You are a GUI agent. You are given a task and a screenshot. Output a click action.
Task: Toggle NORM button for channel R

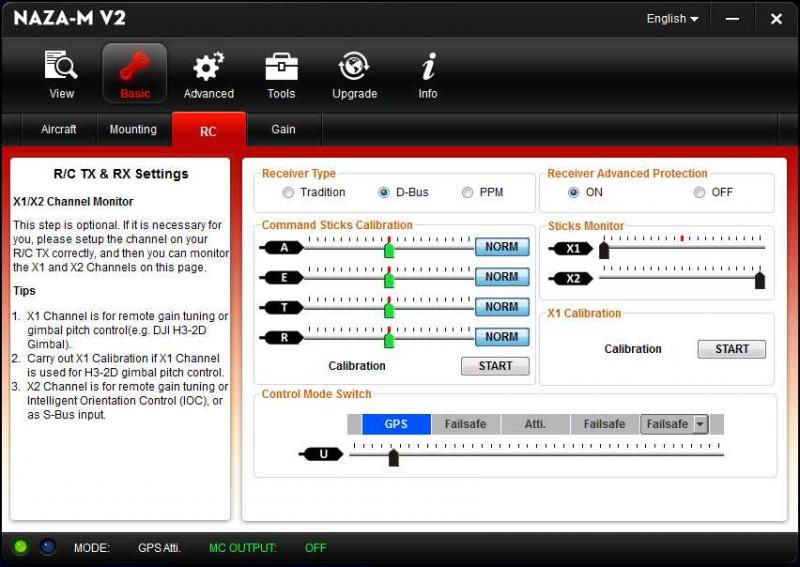[x=502, y=337]
